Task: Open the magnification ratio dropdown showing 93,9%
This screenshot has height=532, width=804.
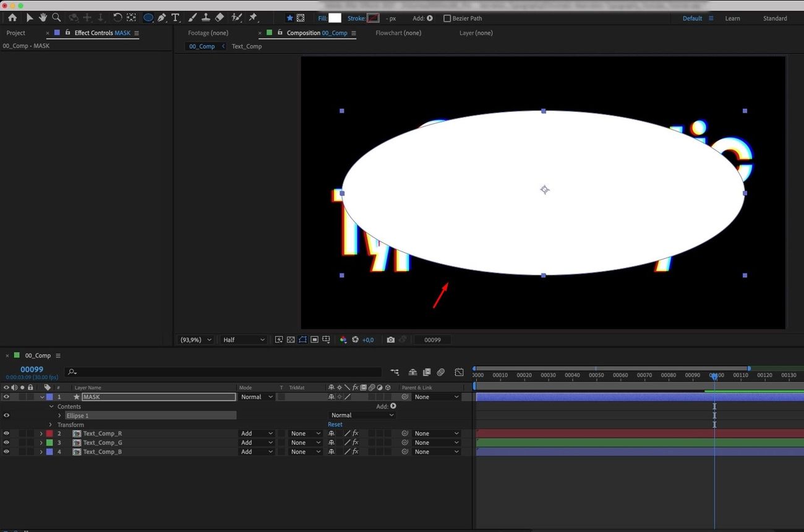Action: (x=194, y=340)
